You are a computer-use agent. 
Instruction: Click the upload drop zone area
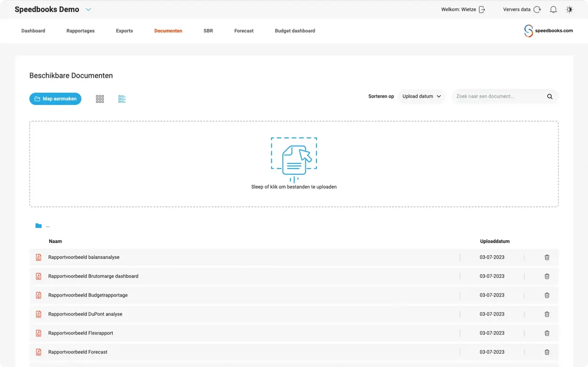(x=294, y=164)
